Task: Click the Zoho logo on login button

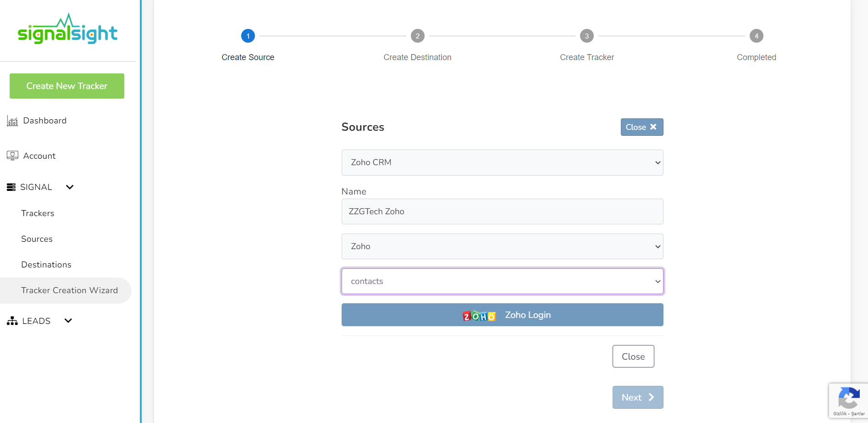Action: click(479, 316)
